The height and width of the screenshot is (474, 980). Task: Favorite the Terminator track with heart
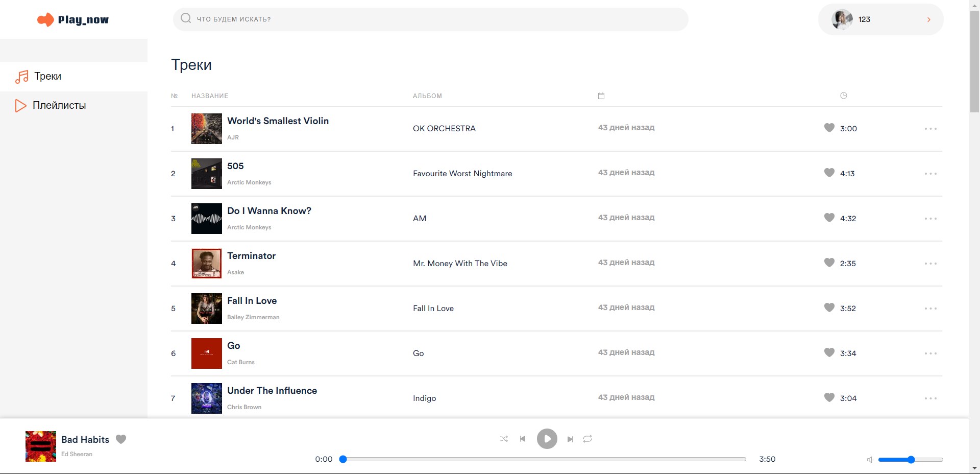[x=829, y=263]
